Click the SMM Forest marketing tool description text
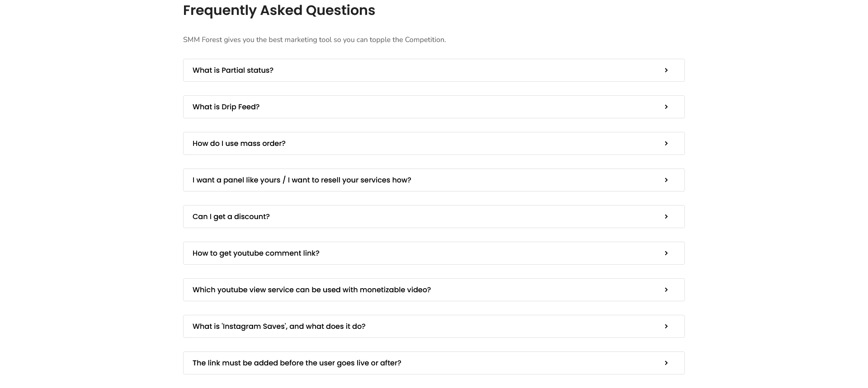 click(x=314, y=40)
